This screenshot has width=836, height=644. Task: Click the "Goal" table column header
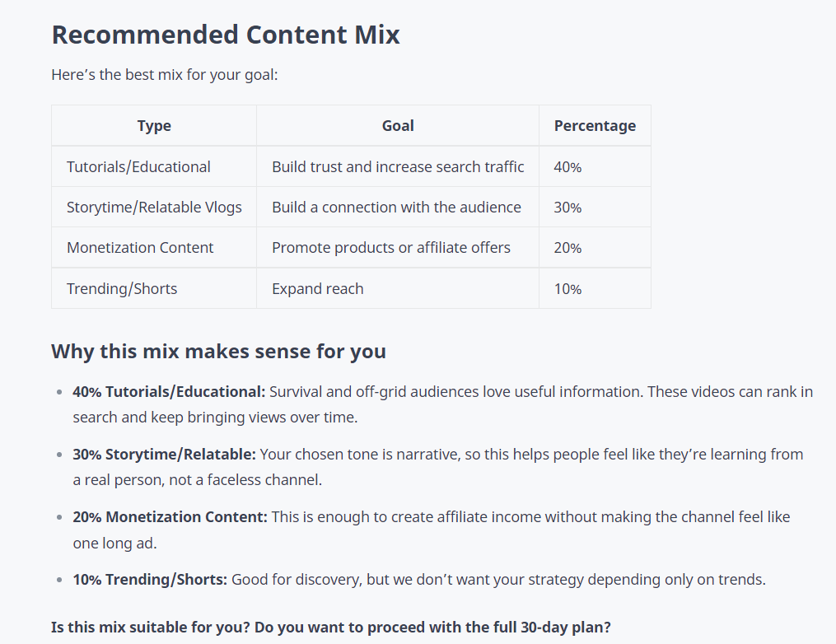398,126
